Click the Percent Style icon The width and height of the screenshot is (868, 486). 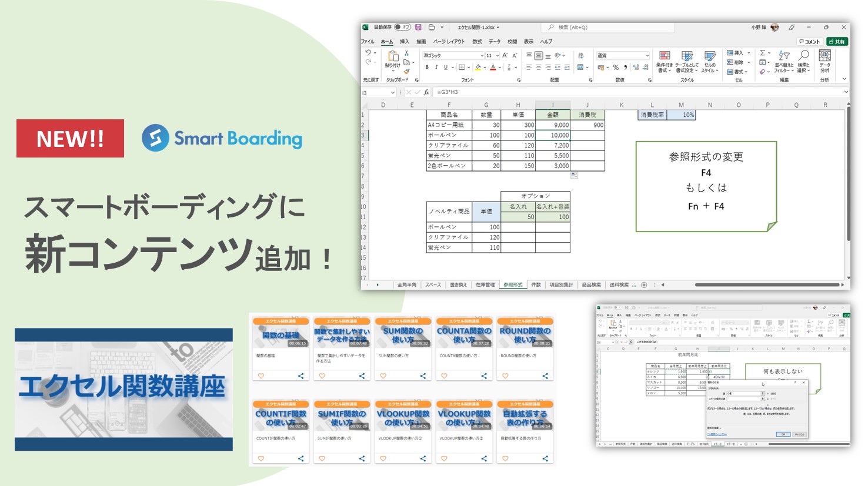point(616,68)
